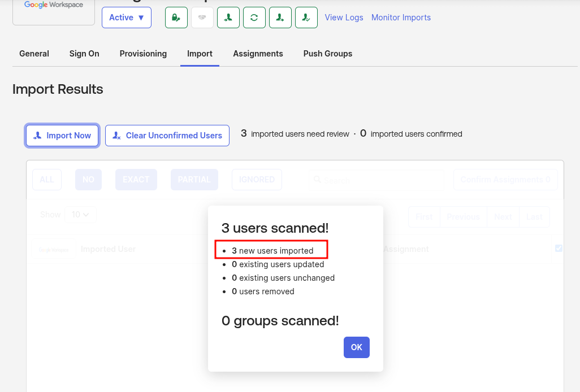Screen dimensions: 580x392
Task: Go to the Assignments tab
Action: tap(258, 54)
